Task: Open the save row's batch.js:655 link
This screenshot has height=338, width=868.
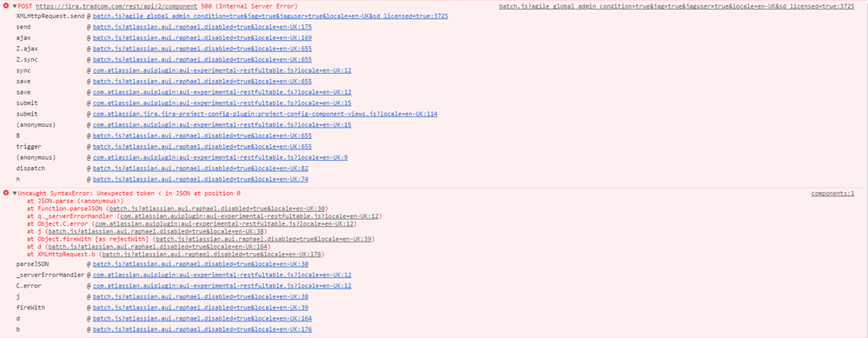Action: (202, 82)
